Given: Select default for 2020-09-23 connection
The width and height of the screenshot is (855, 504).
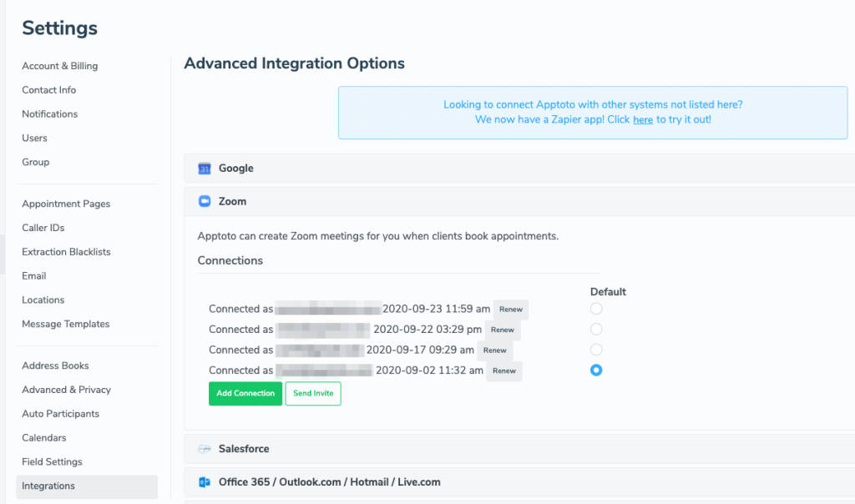Looking at the screenshot, I should 596,309.
